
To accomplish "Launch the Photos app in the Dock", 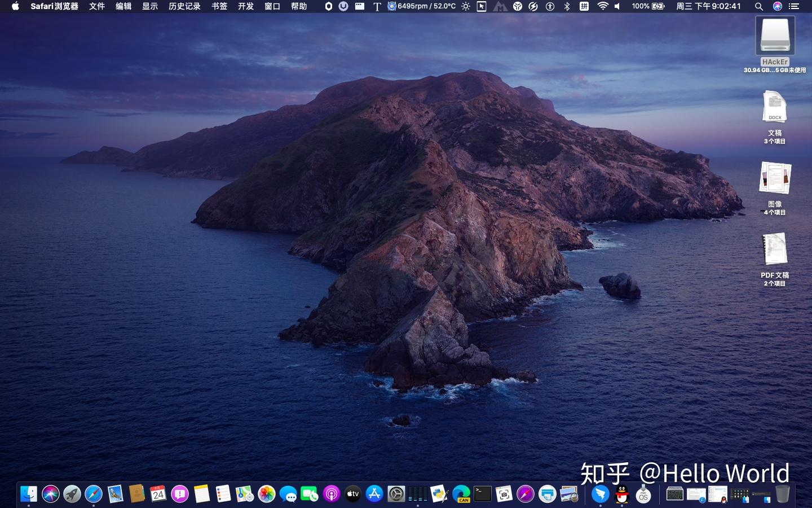I will [266, 494].
